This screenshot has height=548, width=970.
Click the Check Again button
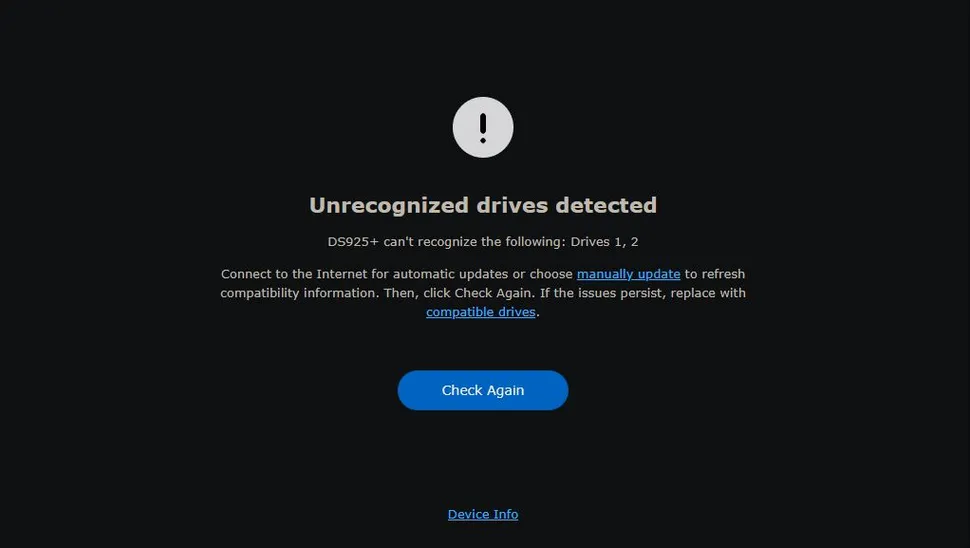point(483,390)
